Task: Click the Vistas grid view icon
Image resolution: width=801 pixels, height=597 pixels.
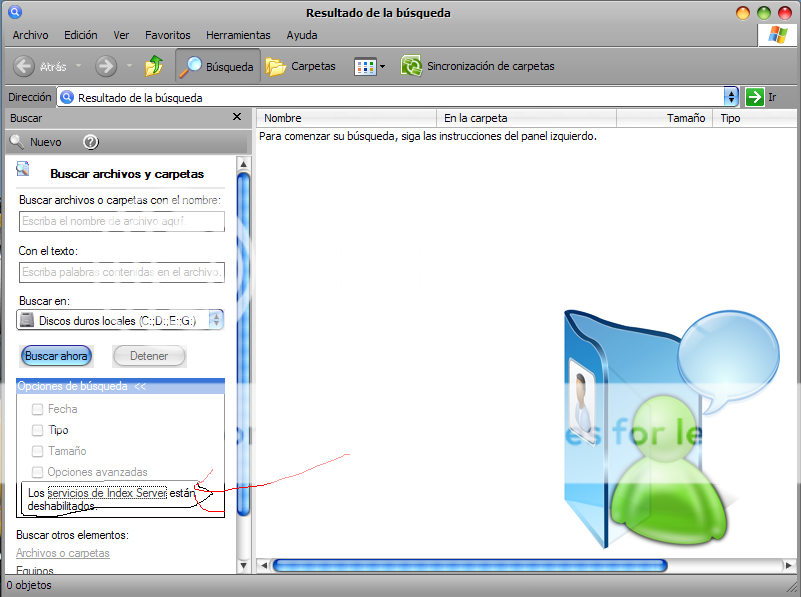Action: pos(365,67)
